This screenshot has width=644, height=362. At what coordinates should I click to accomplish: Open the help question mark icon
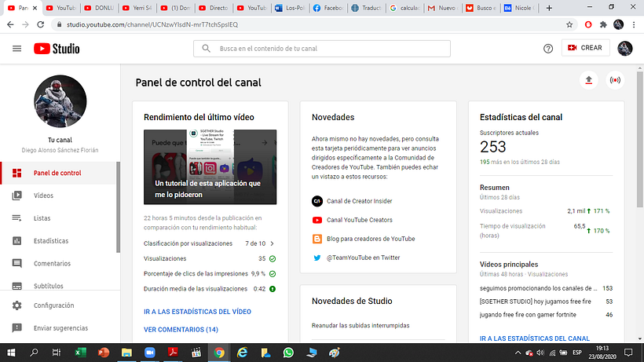pyautogui.click(x=548, y=49)
